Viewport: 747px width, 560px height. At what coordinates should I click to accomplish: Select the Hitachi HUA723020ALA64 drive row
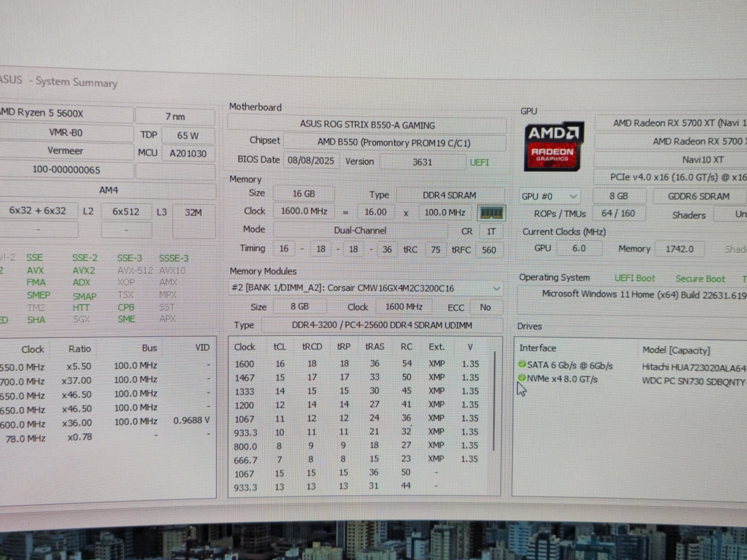pos(632,366)
